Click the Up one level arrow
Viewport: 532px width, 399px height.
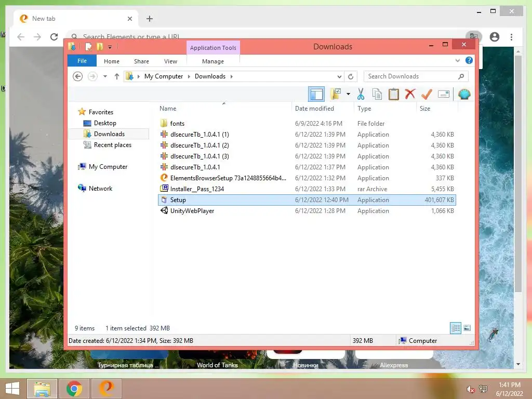tap(117, 76)
